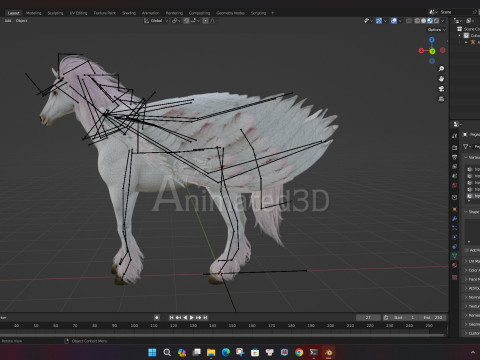Expand the armature object in outliner
The height and width of the screenshot is (360, 480).
click(x=466, y=42)
